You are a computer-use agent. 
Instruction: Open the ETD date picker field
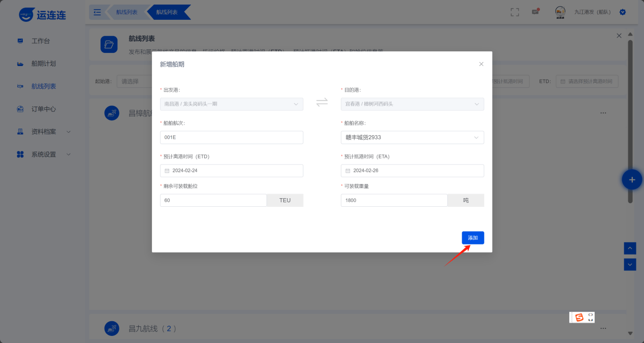[231, 171]
